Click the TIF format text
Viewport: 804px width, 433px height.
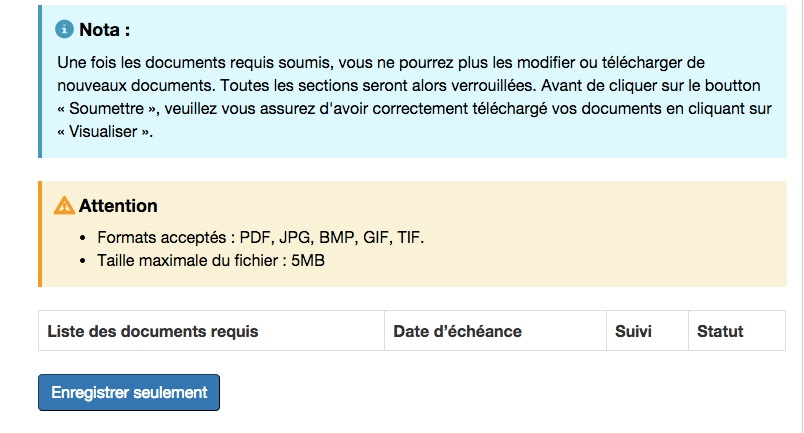[x=410, y=238]
